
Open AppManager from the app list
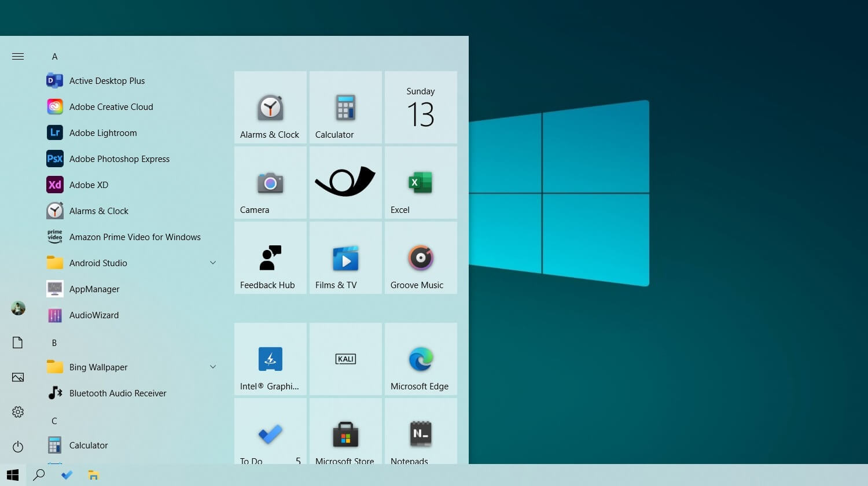click(x=132, y=289)
